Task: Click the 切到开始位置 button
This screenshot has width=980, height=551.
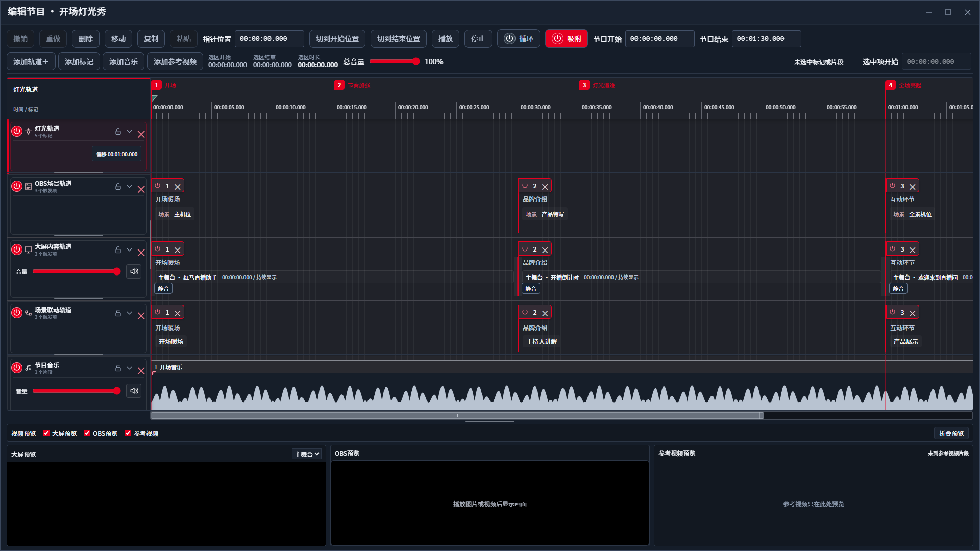Action: coord(337,39)
